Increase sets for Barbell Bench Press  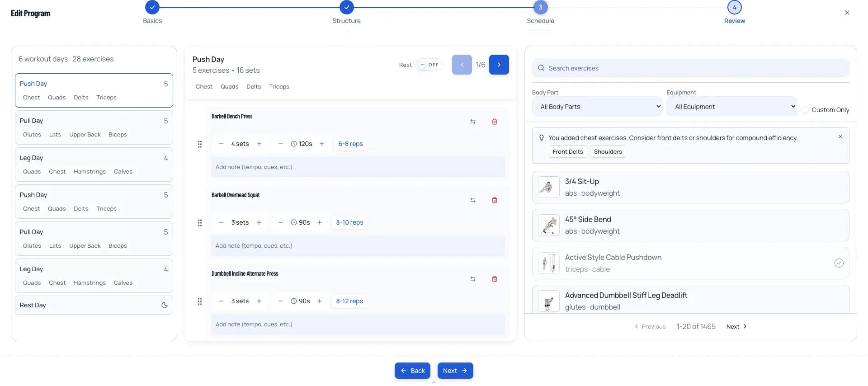coord(259,144)
